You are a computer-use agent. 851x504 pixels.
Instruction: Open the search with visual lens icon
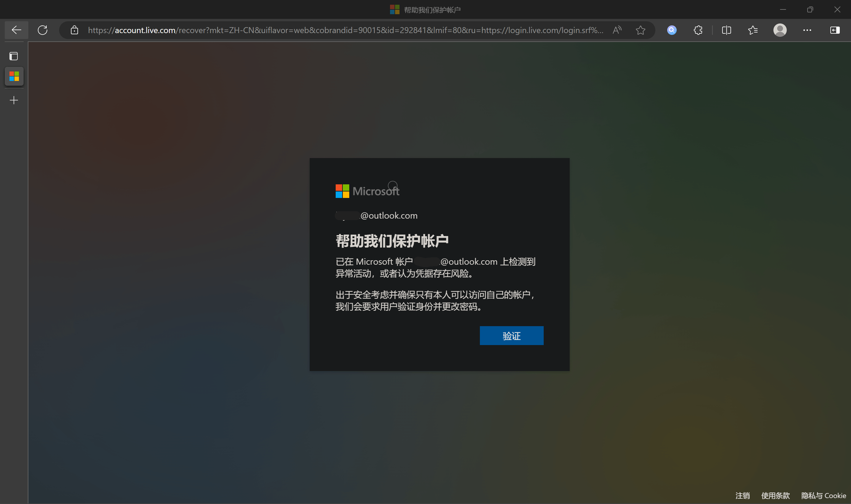[672, 30]
